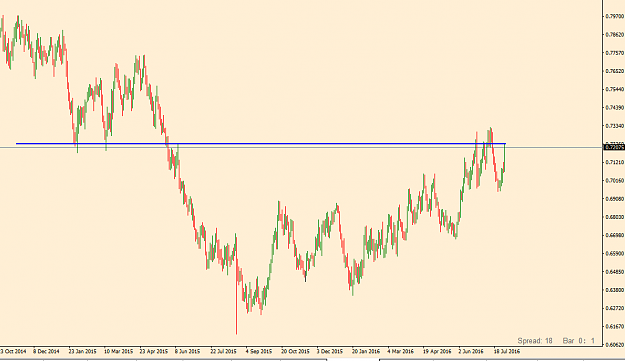Viewport: 625px width, 361px height.
Task: Click the 0.65900 price level
Action: click(x=614, y=253)
